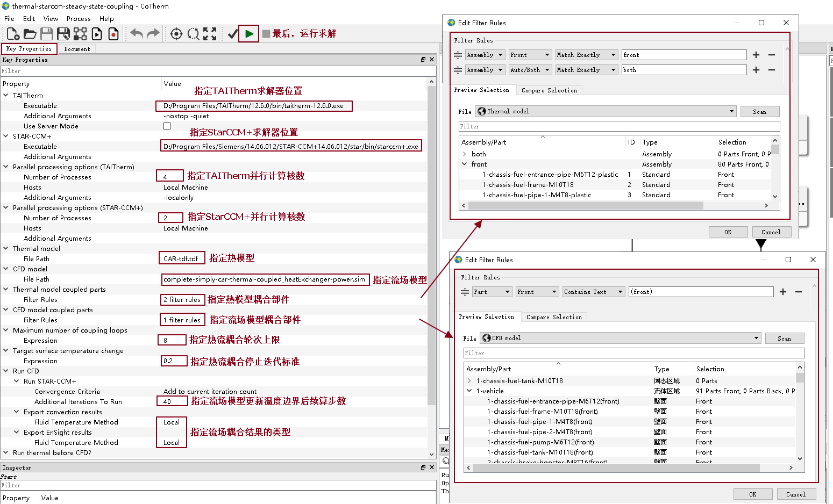Click OK in the CFD model filter dialog
833x504 pixels.
pyautogui.click(x=752, y=494)
